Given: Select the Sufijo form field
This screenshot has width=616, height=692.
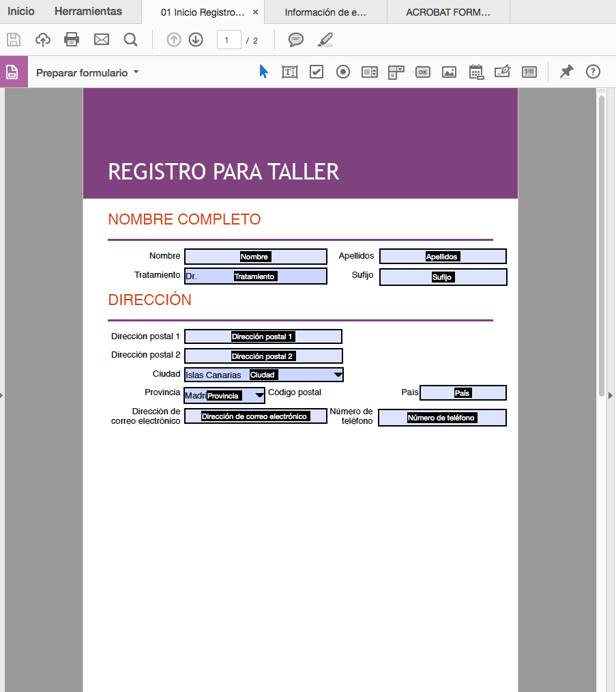Looking at the screenshot, I should point(443,277).
